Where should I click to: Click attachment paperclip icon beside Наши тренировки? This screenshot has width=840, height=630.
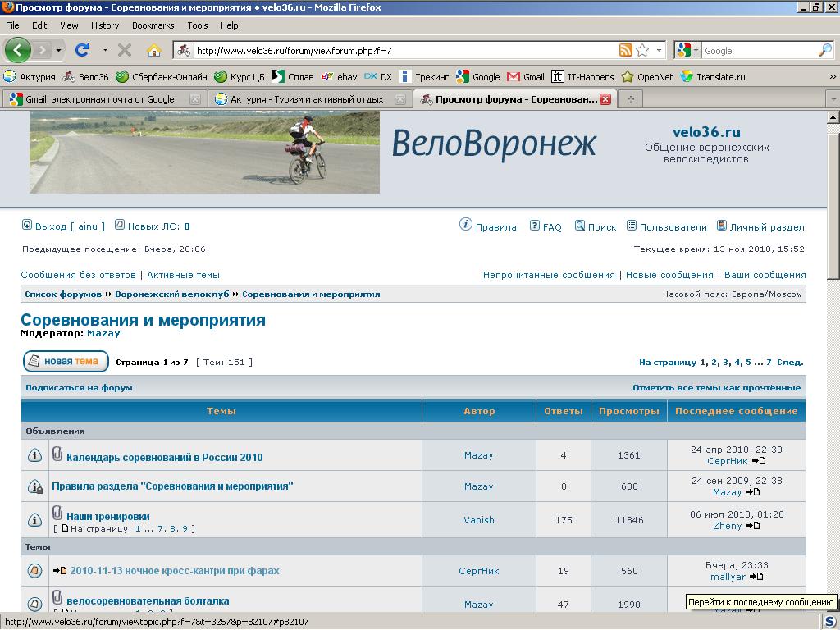click(x=57, y=513)
